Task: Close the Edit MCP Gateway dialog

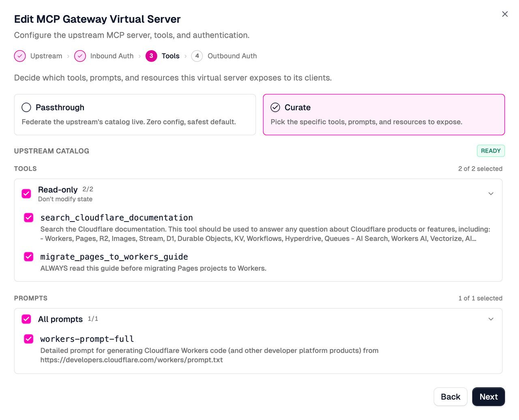Action: pyautogui.click(x=505, y=14)
